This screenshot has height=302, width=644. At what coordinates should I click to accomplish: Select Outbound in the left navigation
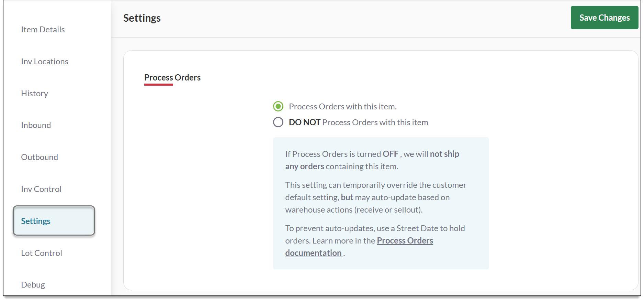click(x=39, y=157)
